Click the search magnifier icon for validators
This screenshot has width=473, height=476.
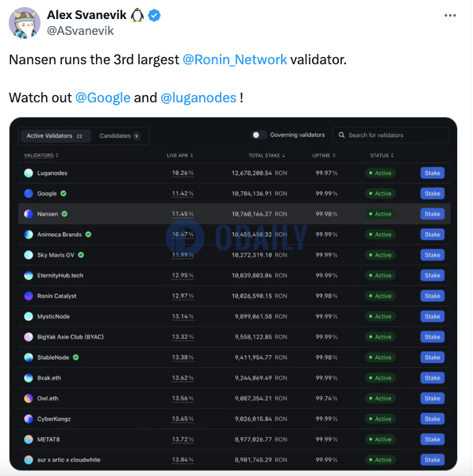tap(341, 135)
